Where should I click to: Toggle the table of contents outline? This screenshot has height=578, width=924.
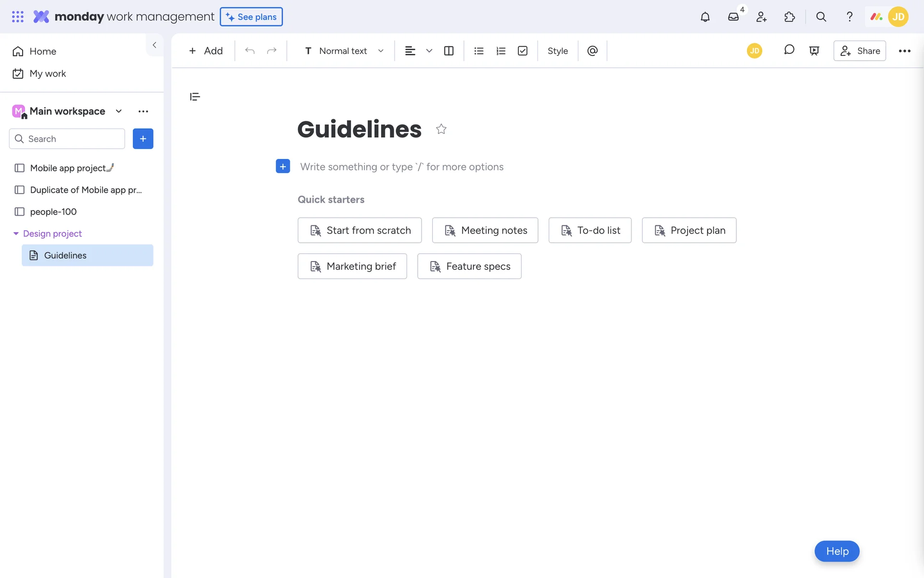(x=195, y=97)
